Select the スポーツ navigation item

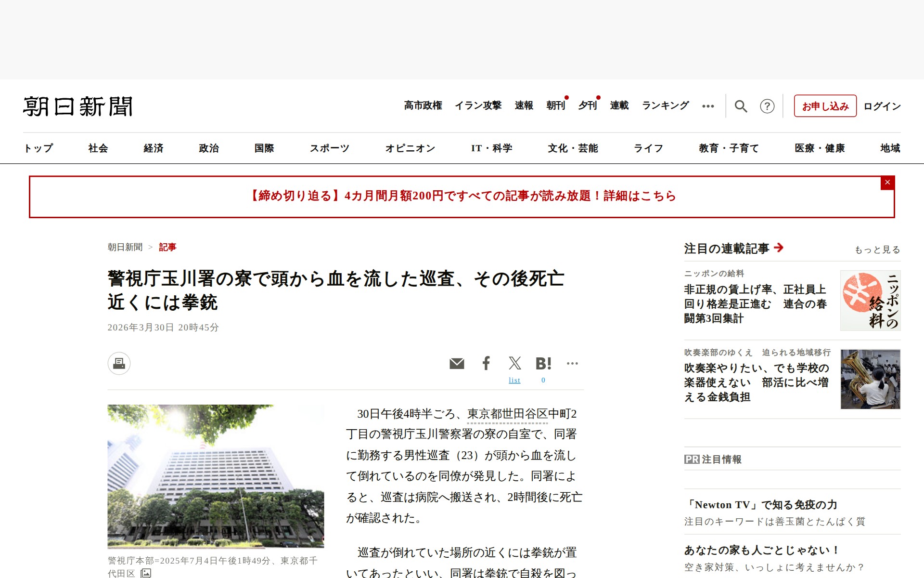[x=329, y=148]
